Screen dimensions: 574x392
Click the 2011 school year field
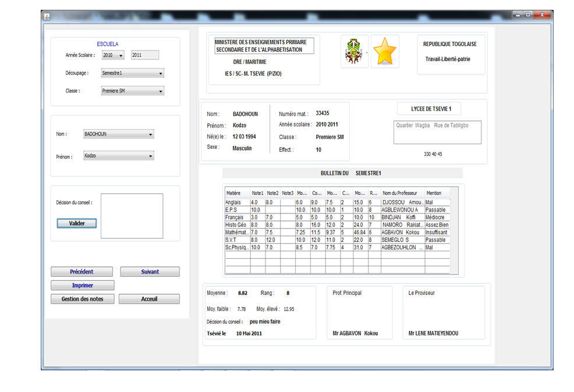click(144, 55)
